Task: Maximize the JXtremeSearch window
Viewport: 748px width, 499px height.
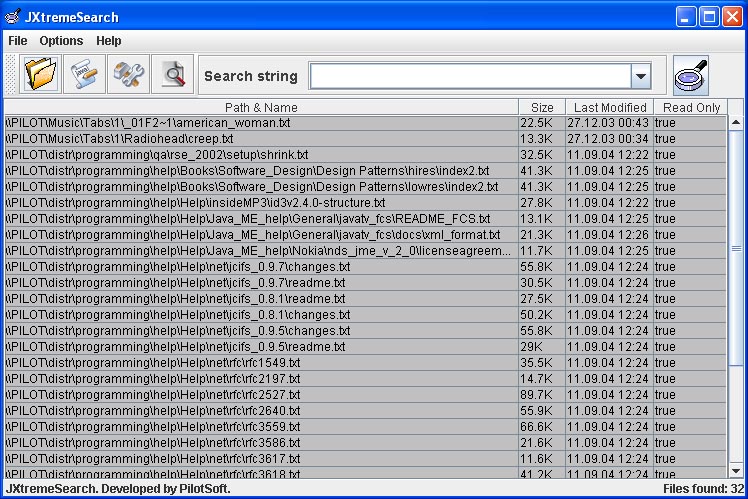Action: pos(709,17)
